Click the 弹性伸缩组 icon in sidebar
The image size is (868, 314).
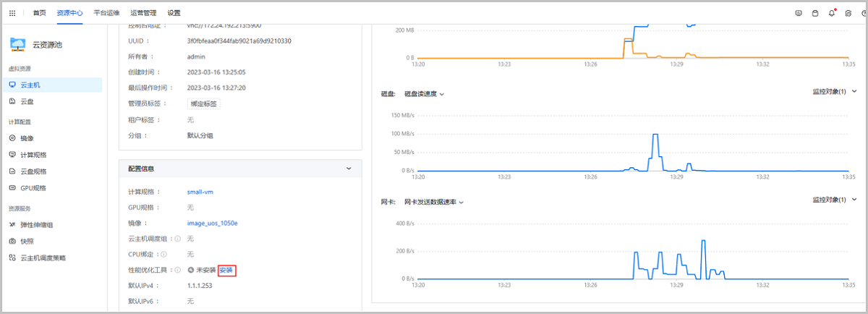click(x=12, y=225)
